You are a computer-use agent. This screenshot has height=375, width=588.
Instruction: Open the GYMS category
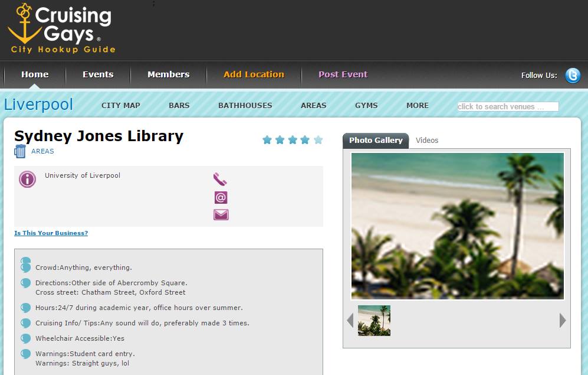(x=366, y=106)
